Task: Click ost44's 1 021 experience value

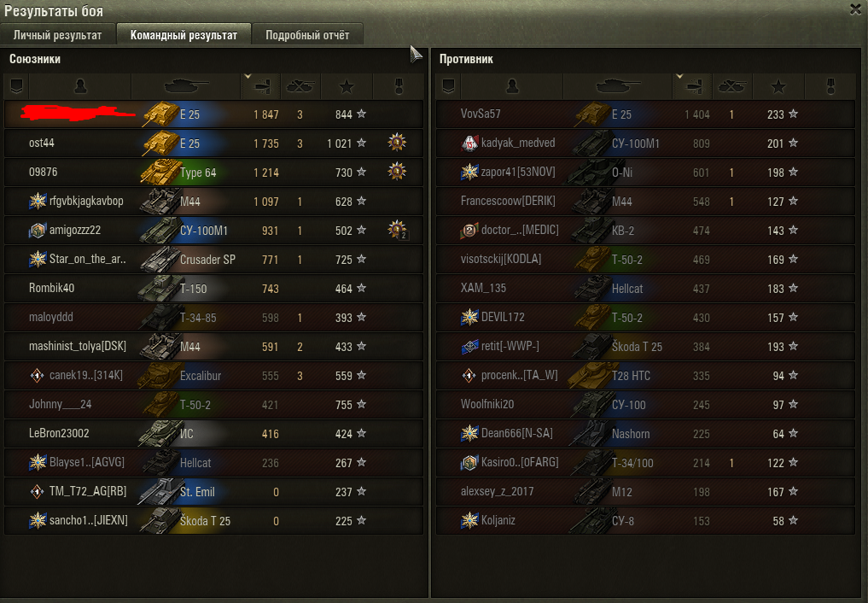Action: point(340,143)
